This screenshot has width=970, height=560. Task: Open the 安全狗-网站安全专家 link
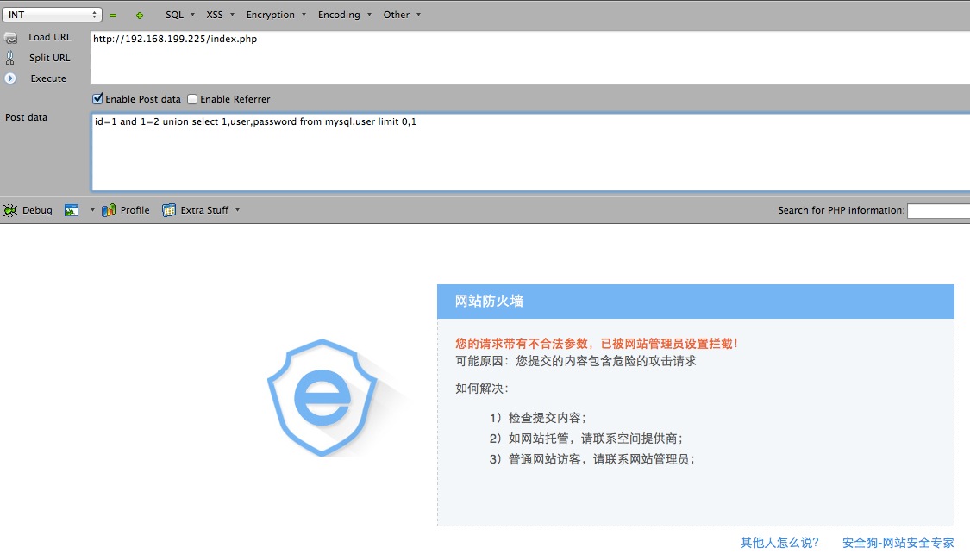(x=898, y=543)
